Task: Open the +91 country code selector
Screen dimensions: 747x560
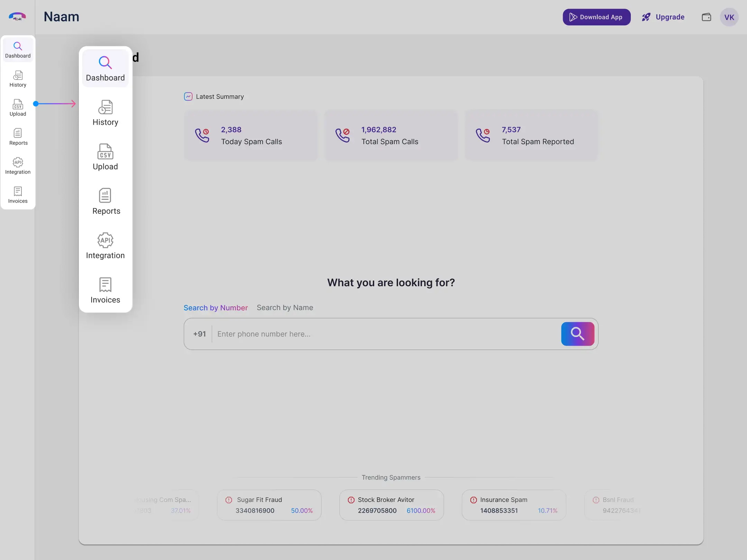Action: 199,334
